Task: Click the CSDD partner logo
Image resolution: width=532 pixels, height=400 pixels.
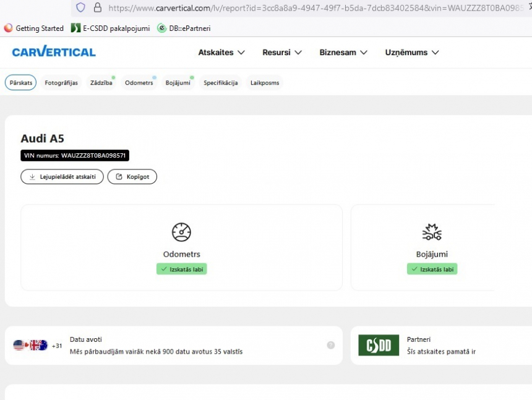Action: click(379, 345)
